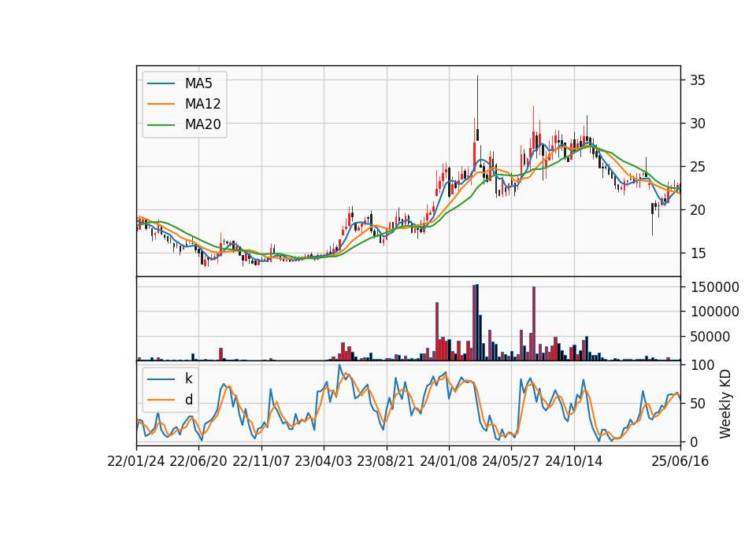Image resolution: width=756 pixels, height=543 pixels.
Task: Click the volume axis value 100000
Action: 714,312
